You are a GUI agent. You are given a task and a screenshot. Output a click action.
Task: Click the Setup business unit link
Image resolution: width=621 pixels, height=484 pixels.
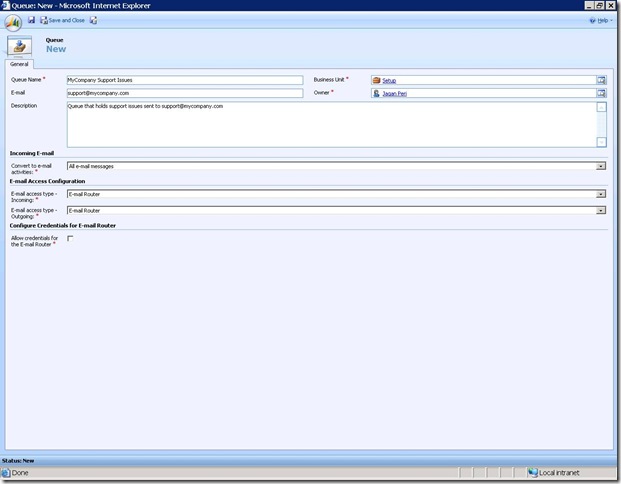[389, 80]
